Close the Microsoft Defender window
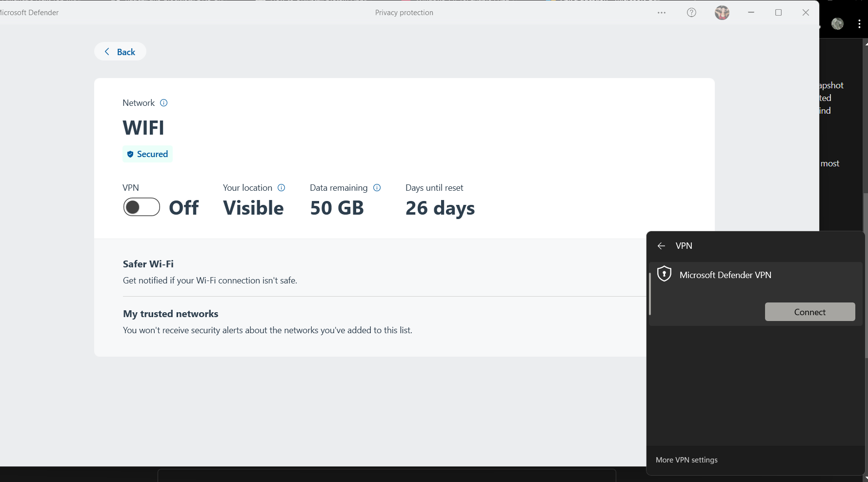Screen dimensions: 868x482 806,13
